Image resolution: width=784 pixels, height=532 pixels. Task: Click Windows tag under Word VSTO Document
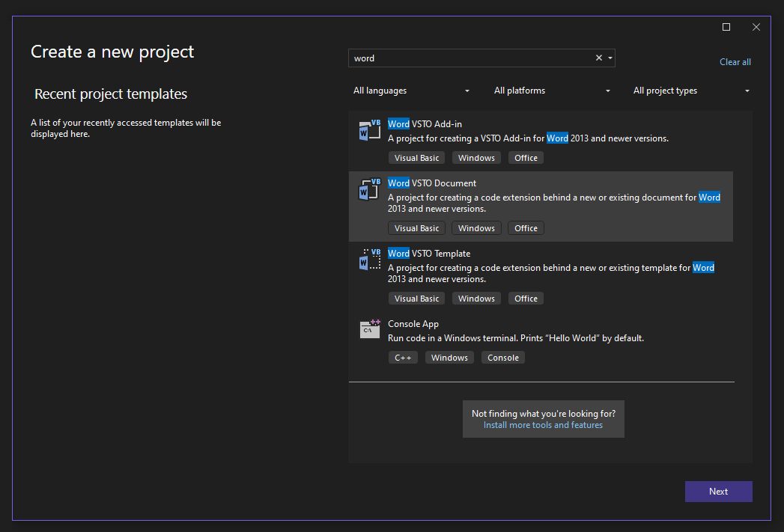click(x=476, y=228)
